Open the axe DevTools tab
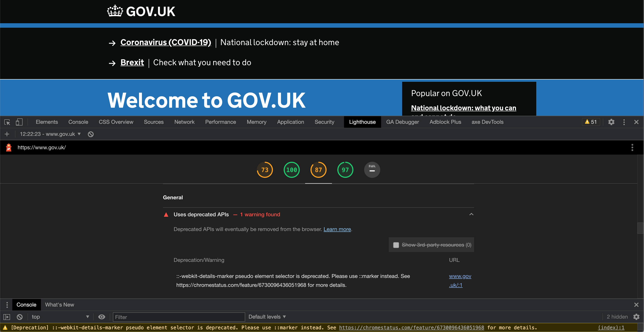The height and width of the screenshot is (332, 644). pos(488,122)
